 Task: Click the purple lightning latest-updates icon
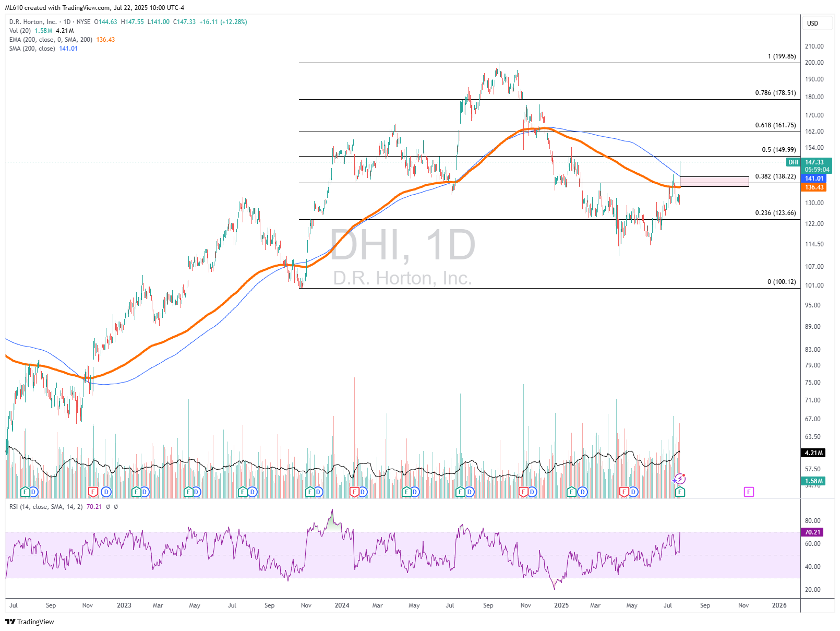tap(680, 479)
